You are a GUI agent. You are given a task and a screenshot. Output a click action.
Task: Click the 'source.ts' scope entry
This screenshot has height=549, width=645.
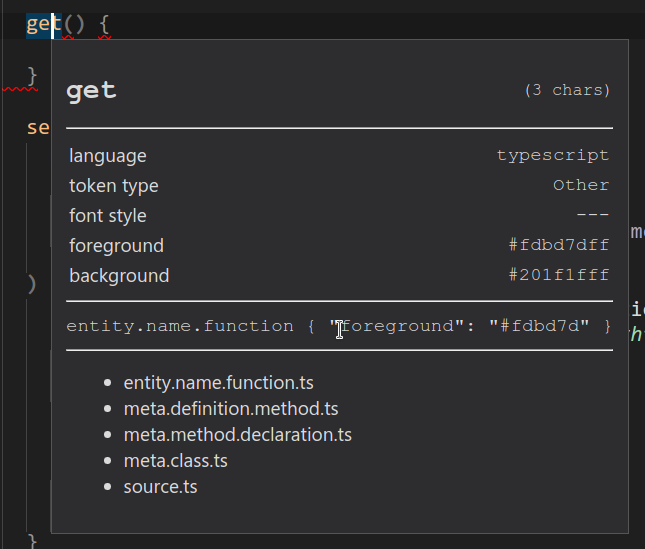point(160,487)
